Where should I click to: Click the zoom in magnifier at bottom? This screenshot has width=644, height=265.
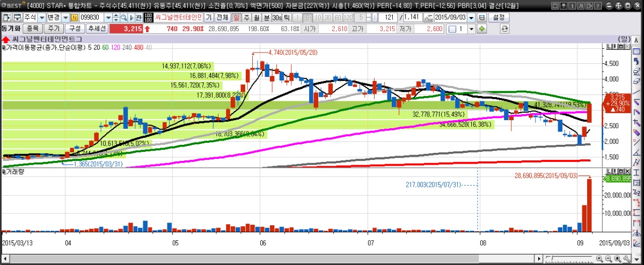click(599, 259)
